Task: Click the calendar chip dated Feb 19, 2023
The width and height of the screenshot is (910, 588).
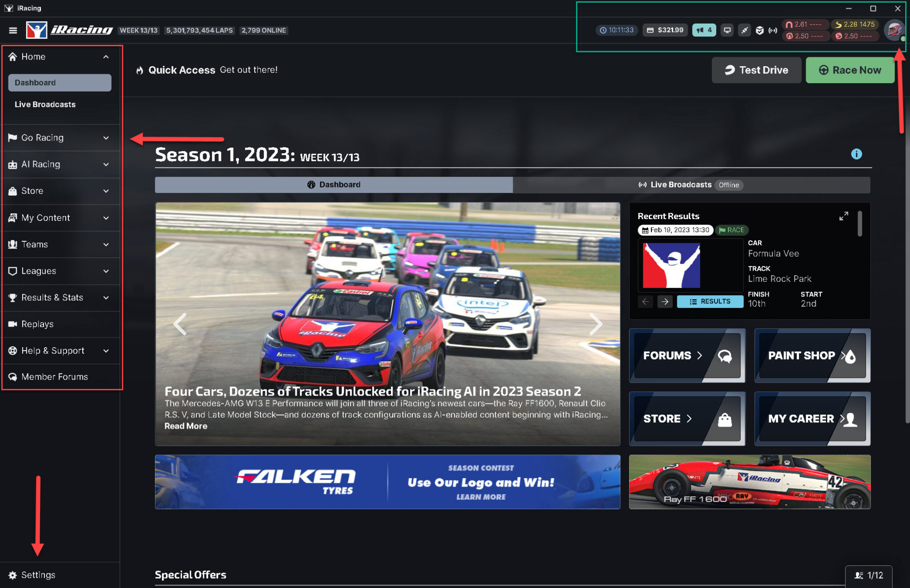Action: tap(675, 230)
